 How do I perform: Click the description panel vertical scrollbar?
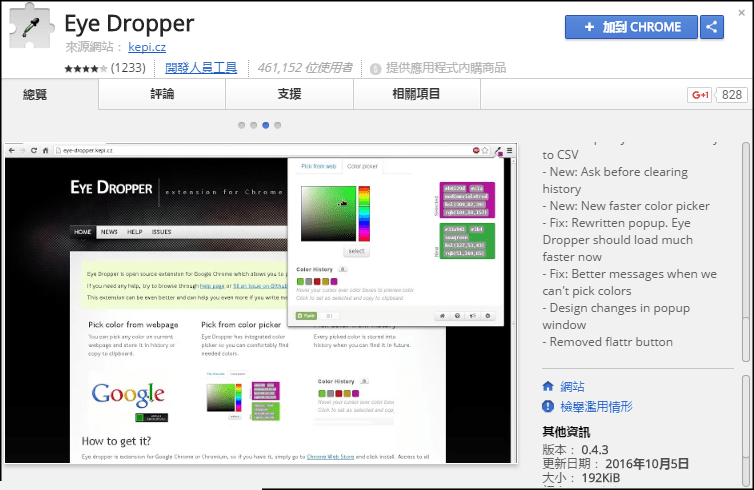click(746, 250)
